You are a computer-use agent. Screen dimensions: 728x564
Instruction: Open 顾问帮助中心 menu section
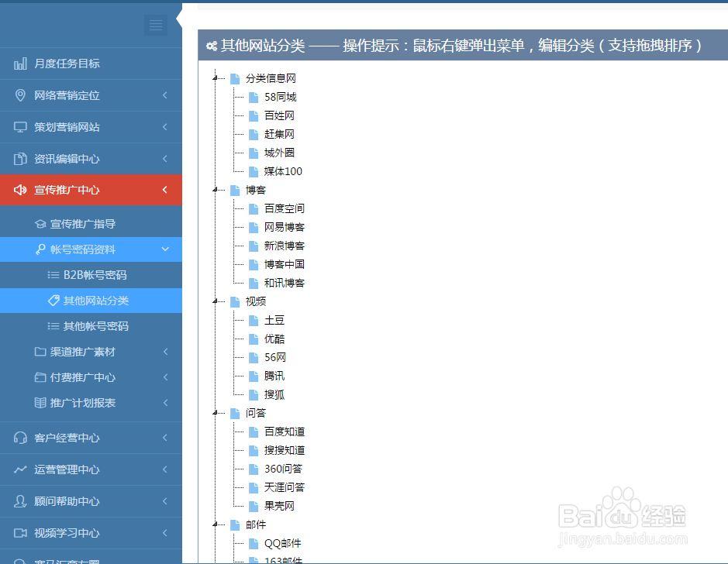click(91, 501)
